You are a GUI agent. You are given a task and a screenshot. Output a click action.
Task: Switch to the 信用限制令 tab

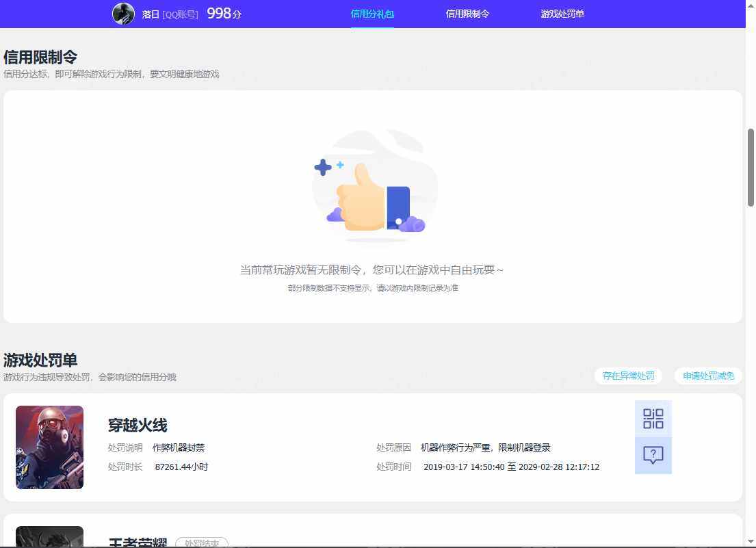coord(467,14)
